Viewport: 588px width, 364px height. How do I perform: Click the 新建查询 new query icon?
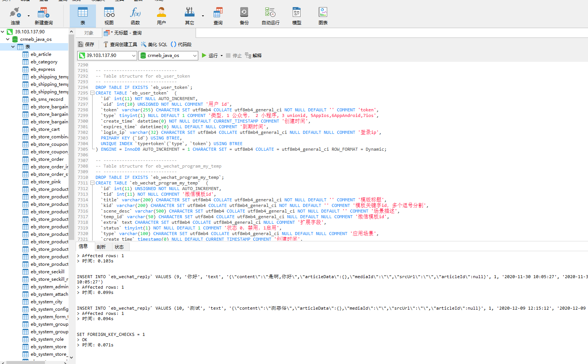[43, 16]
